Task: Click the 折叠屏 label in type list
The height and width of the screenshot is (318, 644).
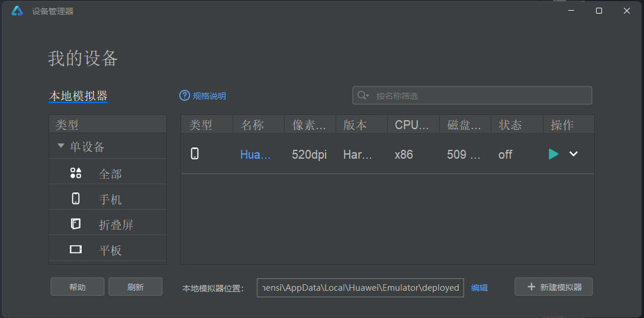Action: pos(116,225)
